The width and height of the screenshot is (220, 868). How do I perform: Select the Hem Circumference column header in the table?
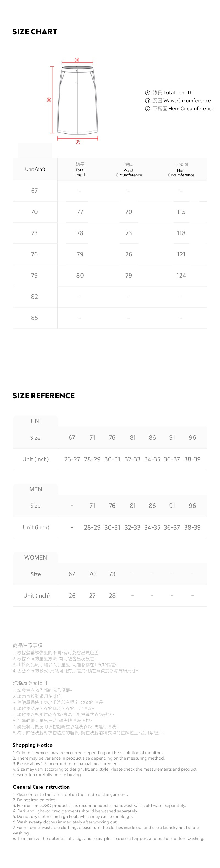coord(181,169)
